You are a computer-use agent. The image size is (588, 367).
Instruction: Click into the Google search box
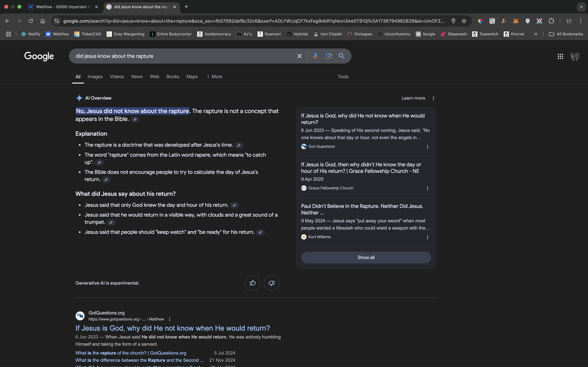(x=182, y=56)
